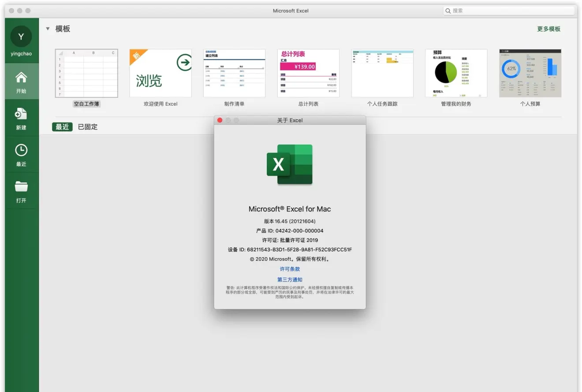Click the search magnifier icon in title bar
The image size is (582, 392).
click(x=448, y=11)
